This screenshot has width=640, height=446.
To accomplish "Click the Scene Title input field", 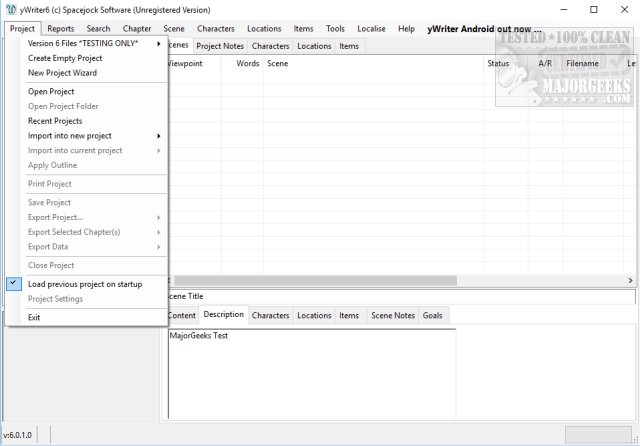I will [402, 297].
